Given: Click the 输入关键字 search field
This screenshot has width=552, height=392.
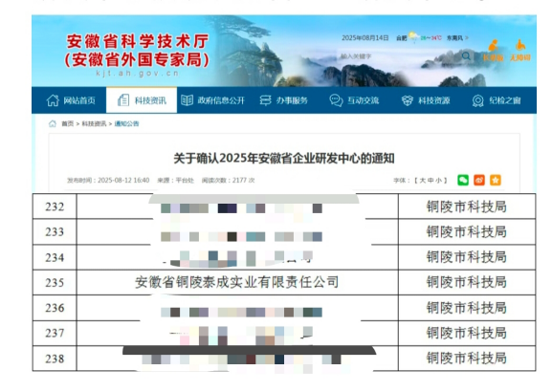Looking at the screenshot, I should pos(398,56).
